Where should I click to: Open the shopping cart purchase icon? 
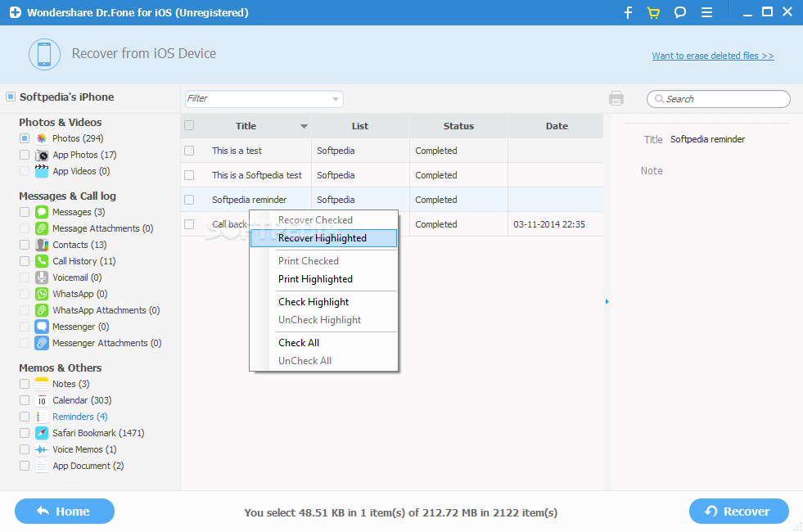click(x=653, y=12)
